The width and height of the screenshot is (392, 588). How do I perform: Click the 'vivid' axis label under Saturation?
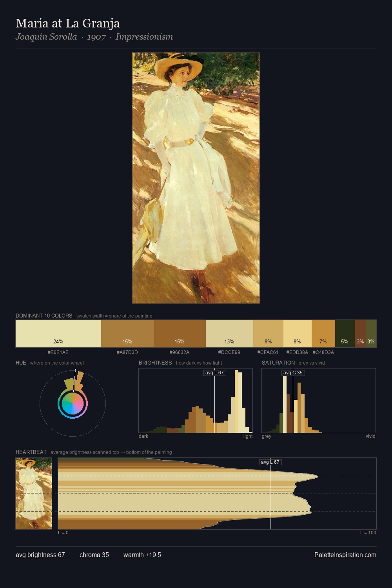click(x=370, y=436)
